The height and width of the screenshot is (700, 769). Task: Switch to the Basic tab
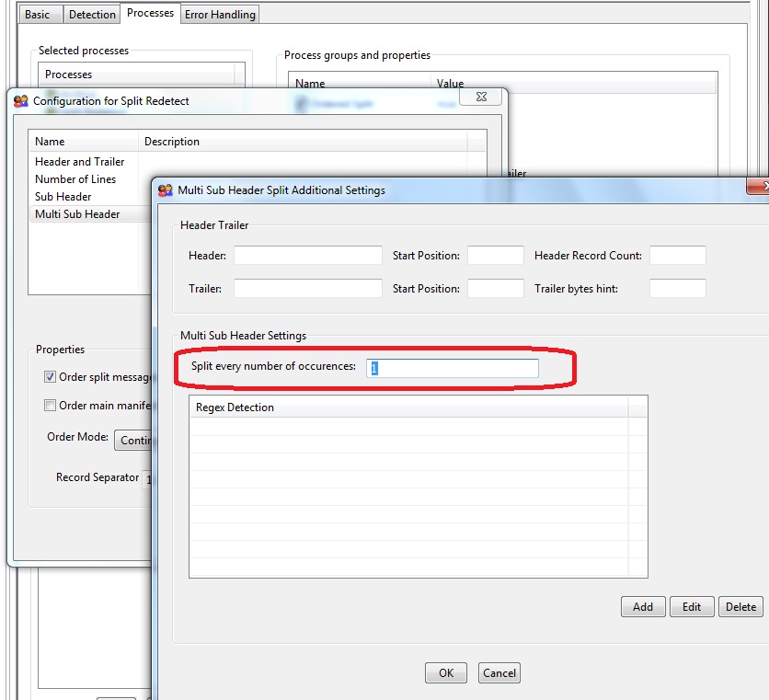click(38, 15)
